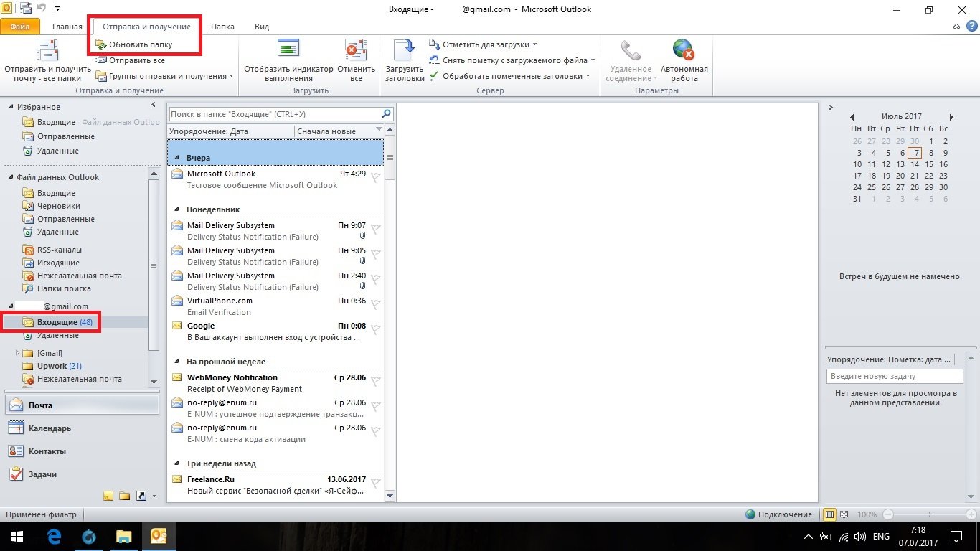
Task: Open the 'Microsoft Outlook' test message
Action: 277,179
